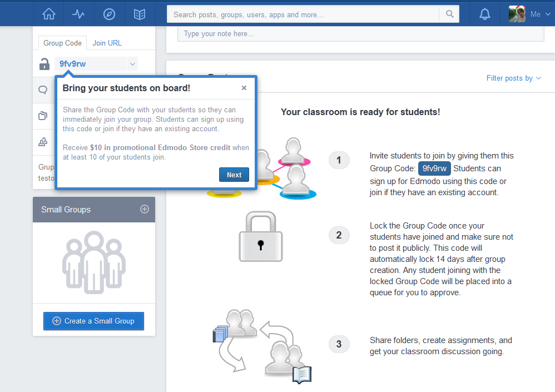Viewport: 555px width, 392px height.
Task: Switch to the Join URL tab
Action: [x=107, y=43]
